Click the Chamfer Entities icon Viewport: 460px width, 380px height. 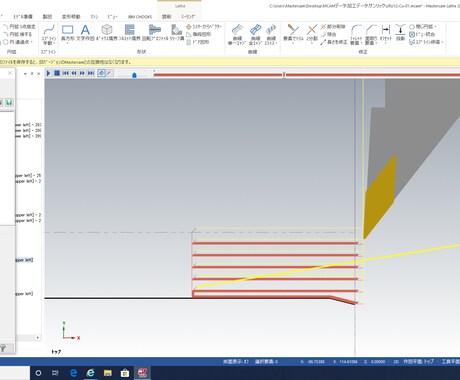[x=371, y=30]
